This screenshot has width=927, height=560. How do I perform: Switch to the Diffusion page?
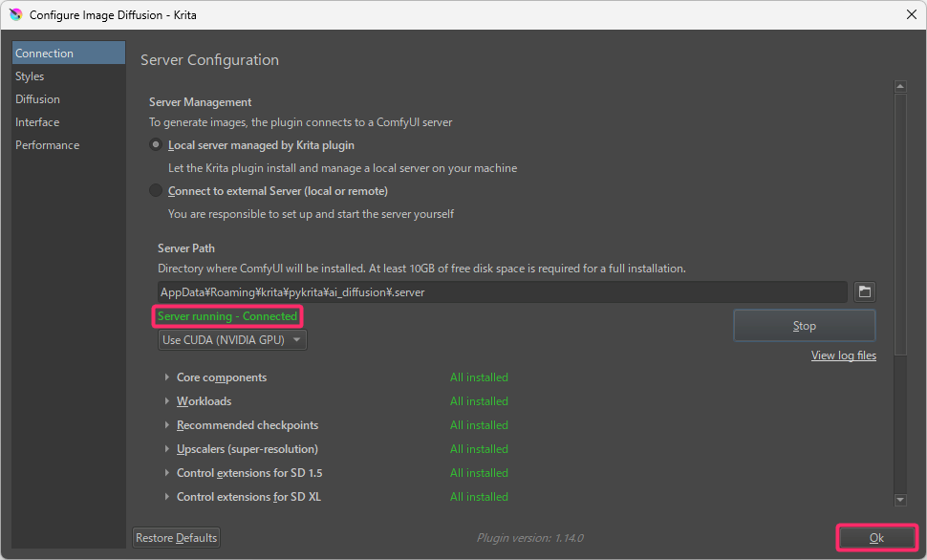[69, 98]
